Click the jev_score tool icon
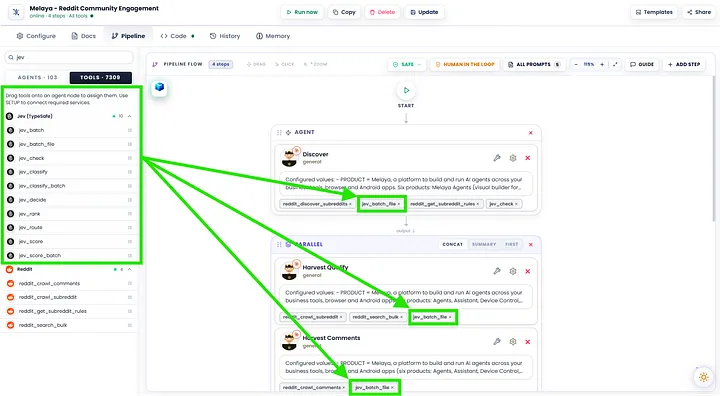 (x=11, y=242)
